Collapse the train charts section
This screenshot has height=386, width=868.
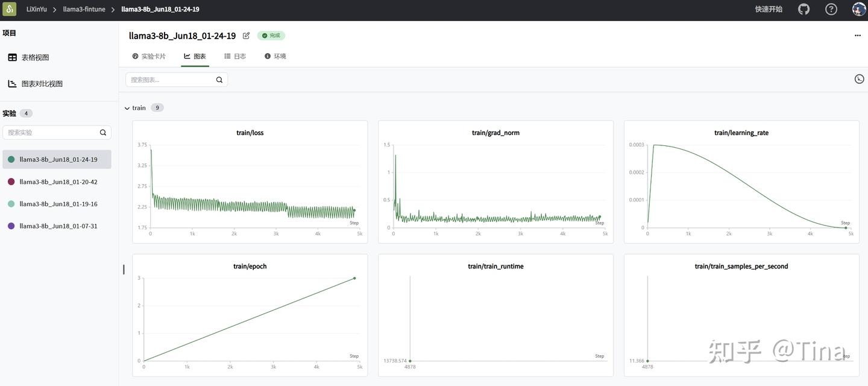pos(127,108)
